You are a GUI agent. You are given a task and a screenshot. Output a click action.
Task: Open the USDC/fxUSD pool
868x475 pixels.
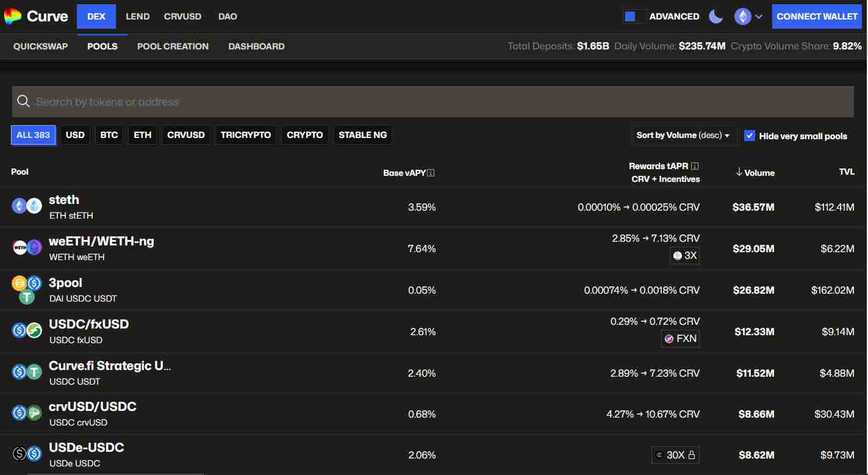point(88,324)
